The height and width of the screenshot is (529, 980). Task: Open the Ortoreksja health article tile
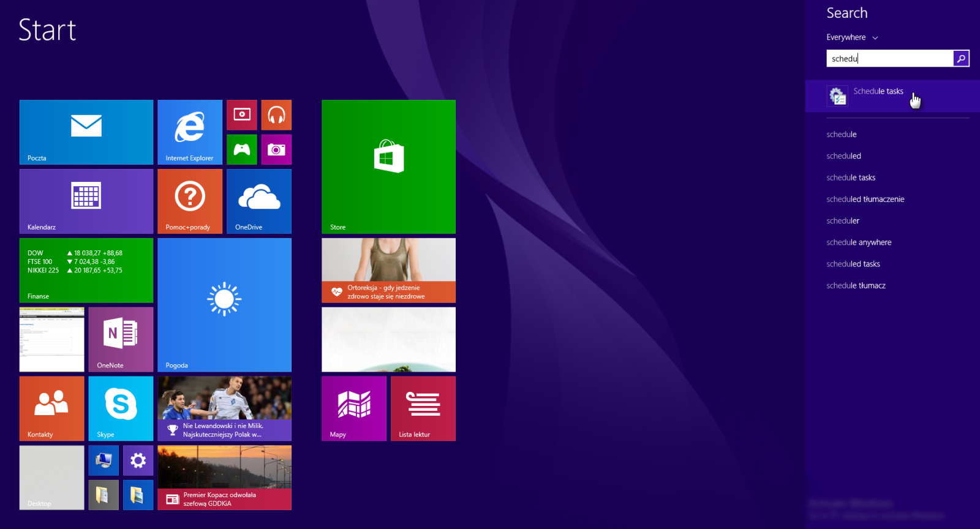coord(389,271)
